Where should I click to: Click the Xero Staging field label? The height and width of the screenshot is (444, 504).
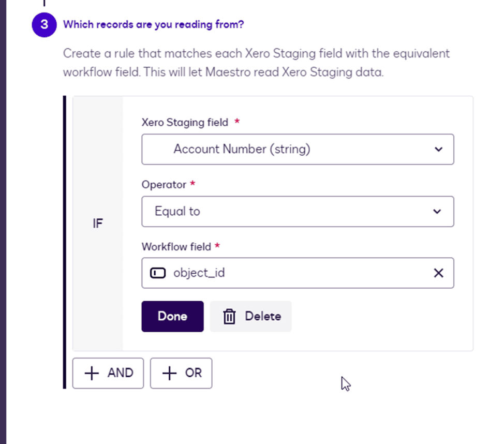(185, 123)
